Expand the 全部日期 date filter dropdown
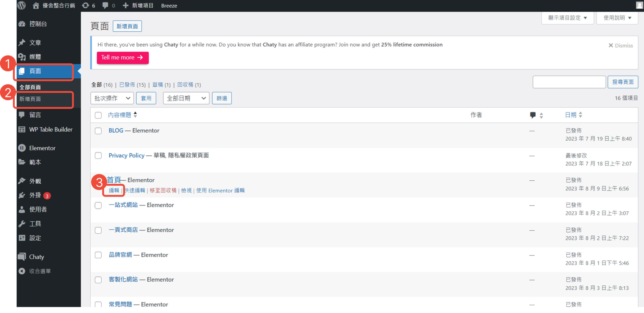The height and width of the screenshot is (313, 644). [x=186, y=98]
